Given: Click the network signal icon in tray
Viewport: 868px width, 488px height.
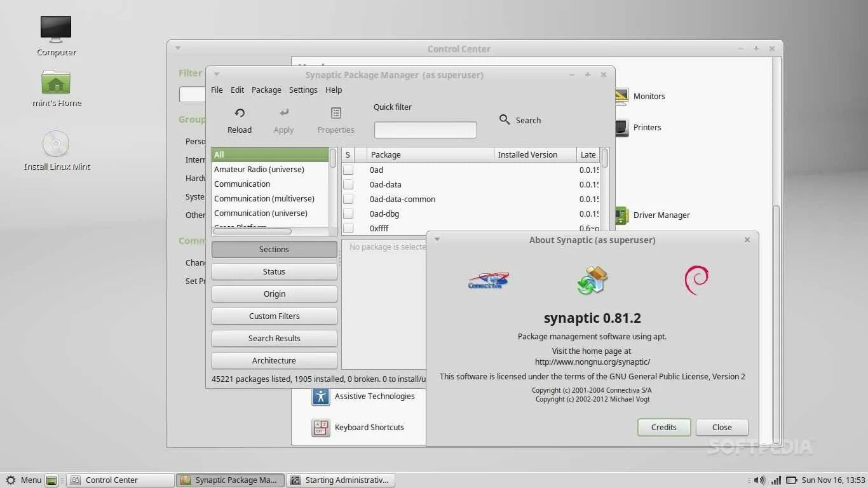Looking at the screenshot, I should pos(776,480).
